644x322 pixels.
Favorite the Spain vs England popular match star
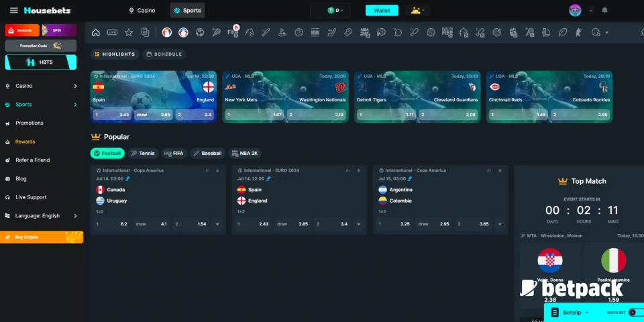pos(358,170)
